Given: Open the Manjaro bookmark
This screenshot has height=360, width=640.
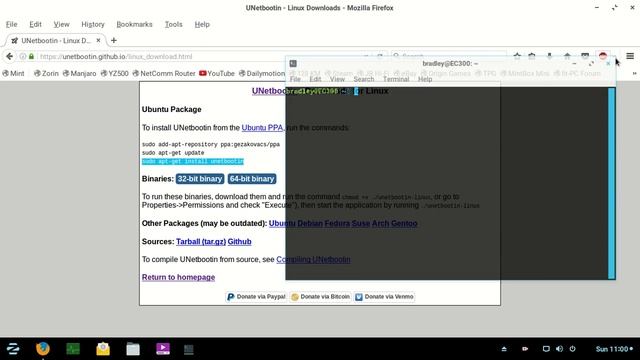Looking at the screenshot, I should point(79,73).
